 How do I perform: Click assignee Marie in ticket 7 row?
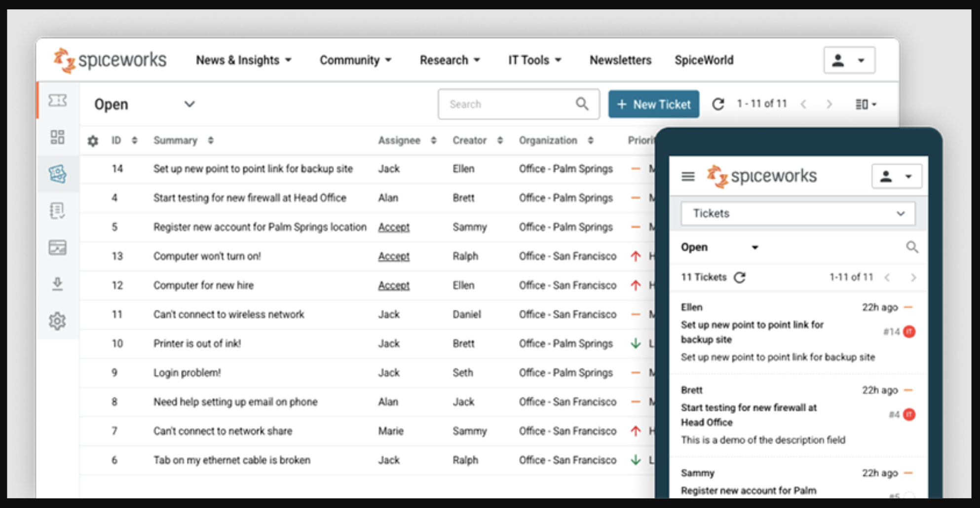tap(391, 431)
